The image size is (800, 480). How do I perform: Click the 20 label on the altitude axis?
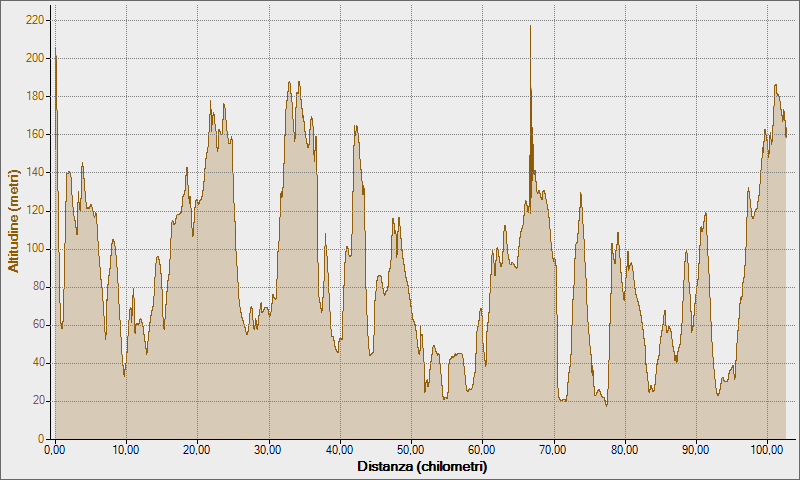tap(38, 401)
